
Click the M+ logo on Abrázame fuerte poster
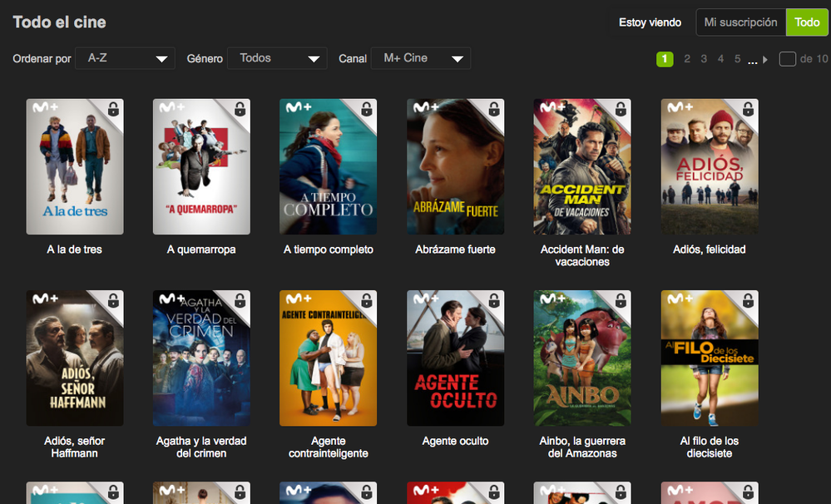coord(426,107)
